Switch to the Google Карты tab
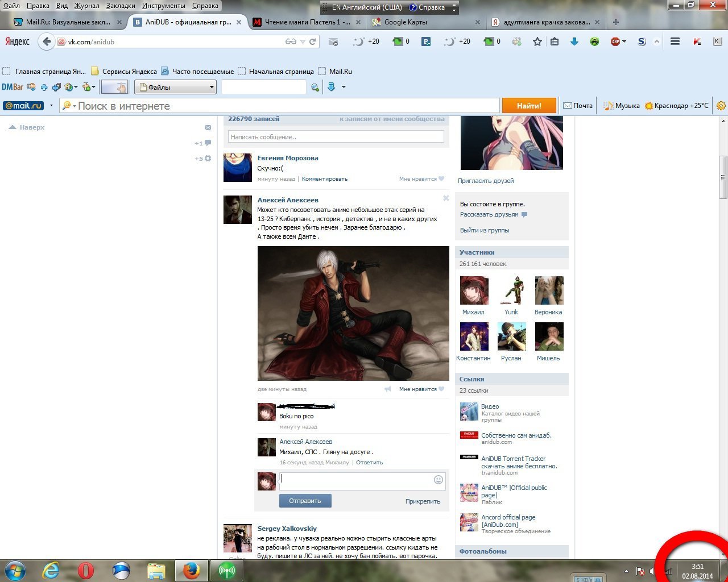 (x=405, y=22)
